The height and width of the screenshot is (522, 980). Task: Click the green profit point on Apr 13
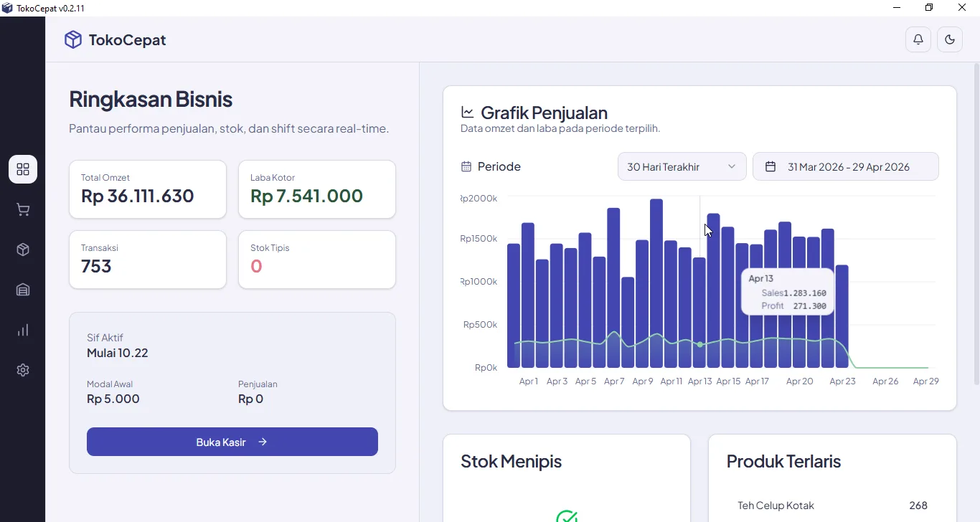[x=700, y=345]
